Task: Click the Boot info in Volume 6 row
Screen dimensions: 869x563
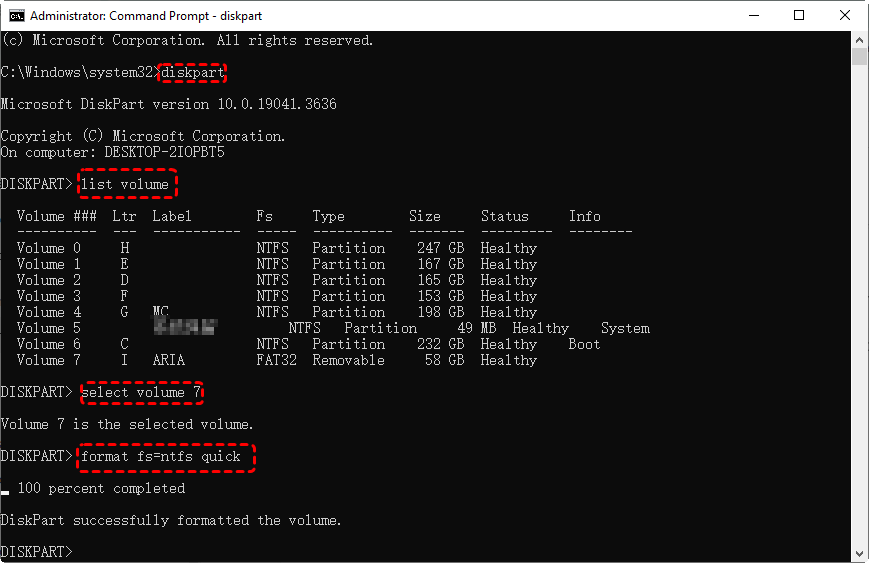Action: click(x=584, y=344)
